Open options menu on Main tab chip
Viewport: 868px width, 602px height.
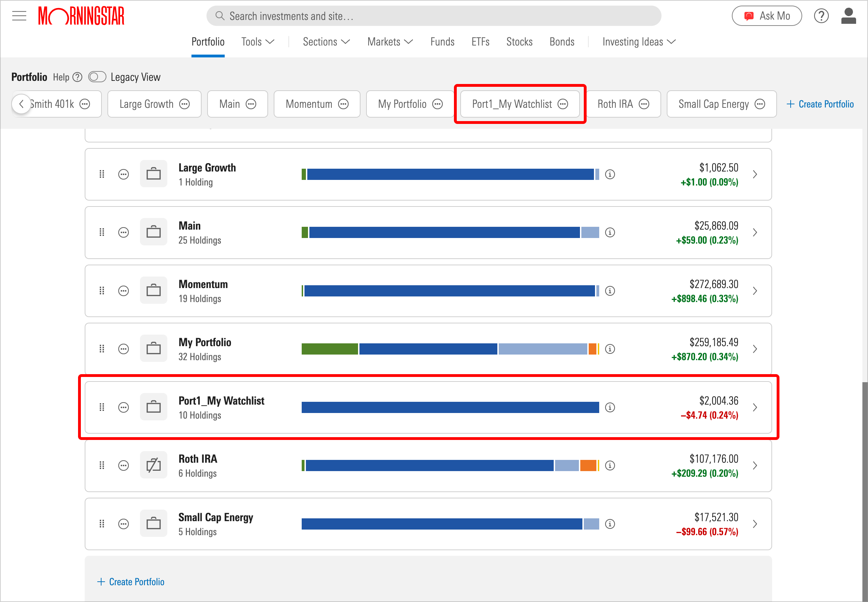click(251, 104)
